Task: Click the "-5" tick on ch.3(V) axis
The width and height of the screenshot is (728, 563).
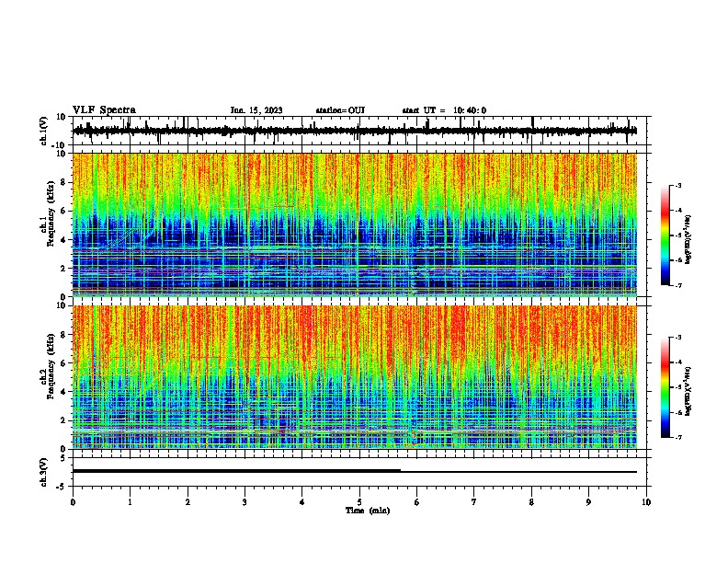Action: click(62, 487)
